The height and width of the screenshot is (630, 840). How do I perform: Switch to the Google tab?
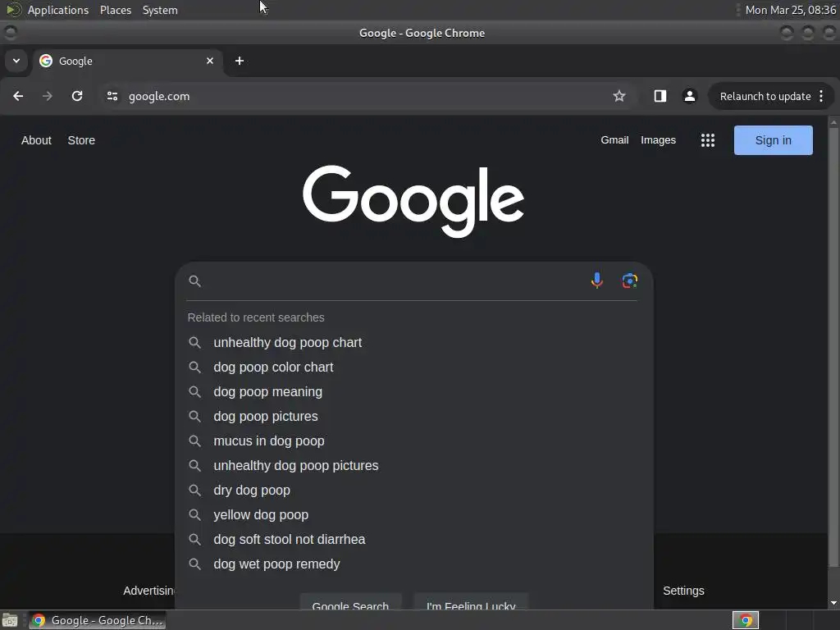127,61
